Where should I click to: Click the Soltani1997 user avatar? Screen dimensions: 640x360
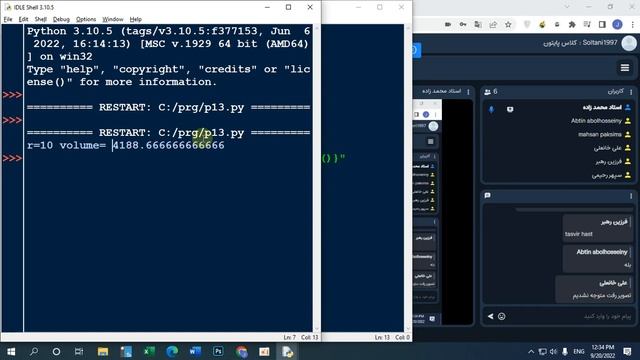629,43
